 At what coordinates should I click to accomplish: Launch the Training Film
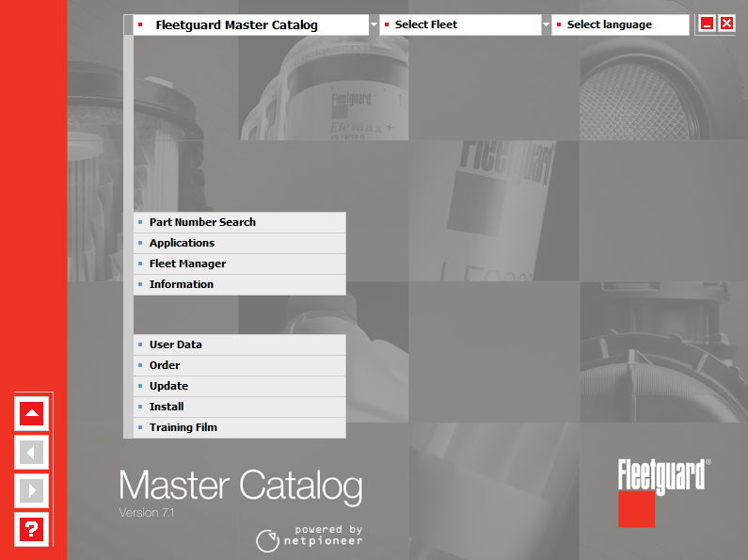[183, 427]
